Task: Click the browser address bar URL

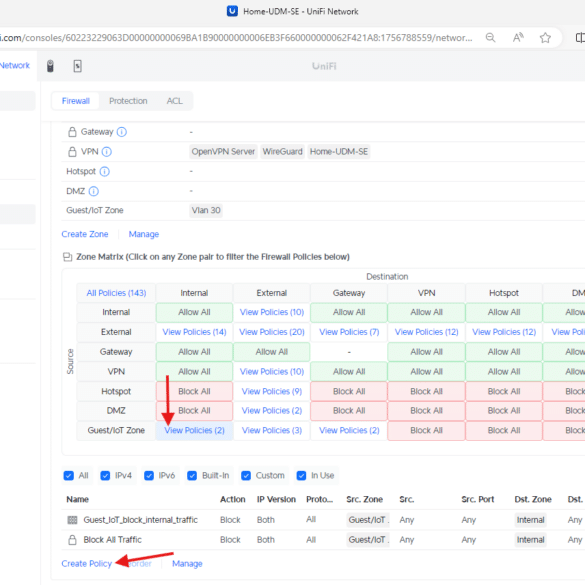Action: [236, 38]
